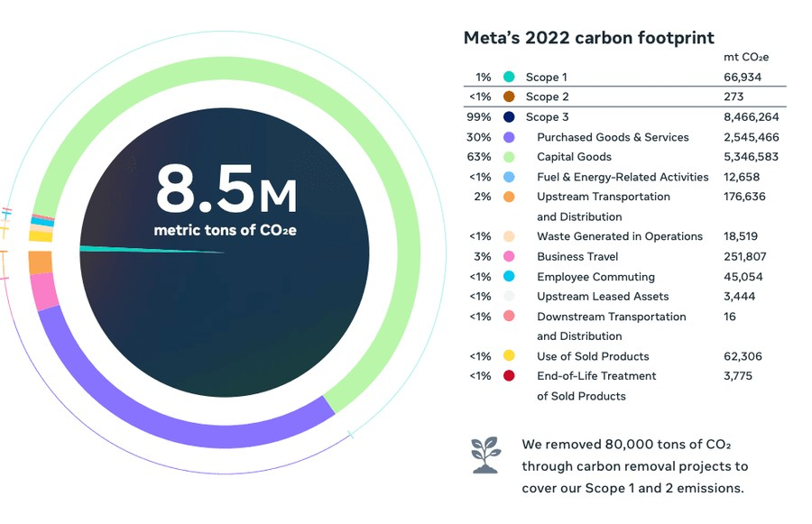Select the light green Capital Goods dot
This screenshot has height=524, width=812.
pos(509,157)
